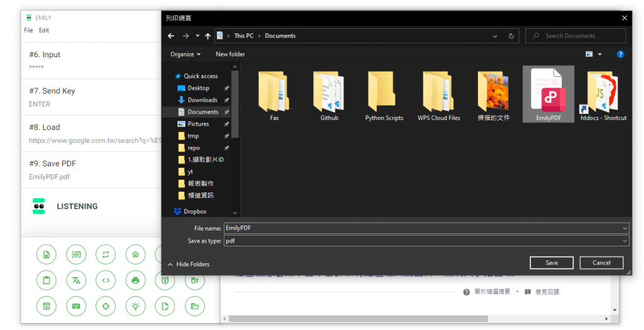
Task: Select the 報表製作 folder in sidebar
Action: (x=201, y=184)
